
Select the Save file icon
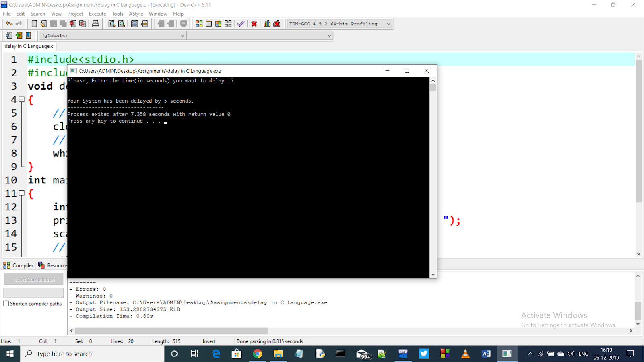(54, 23)
